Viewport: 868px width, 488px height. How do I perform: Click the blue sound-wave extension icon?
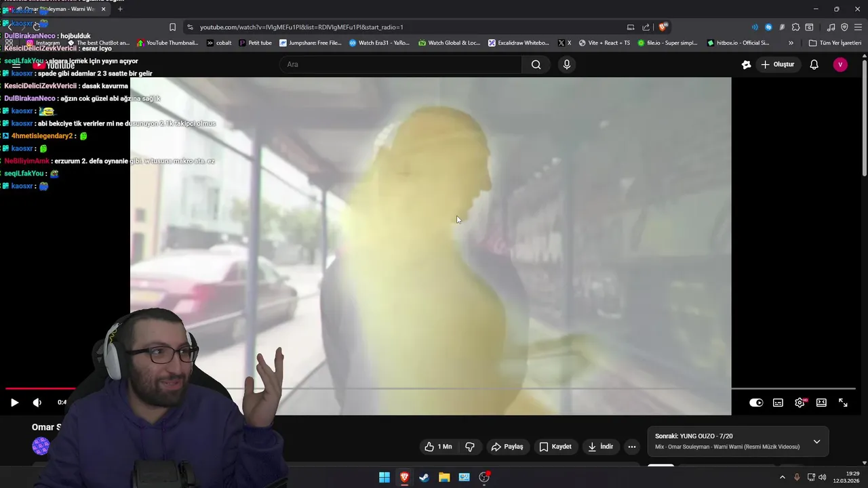[x=755, y=27]
